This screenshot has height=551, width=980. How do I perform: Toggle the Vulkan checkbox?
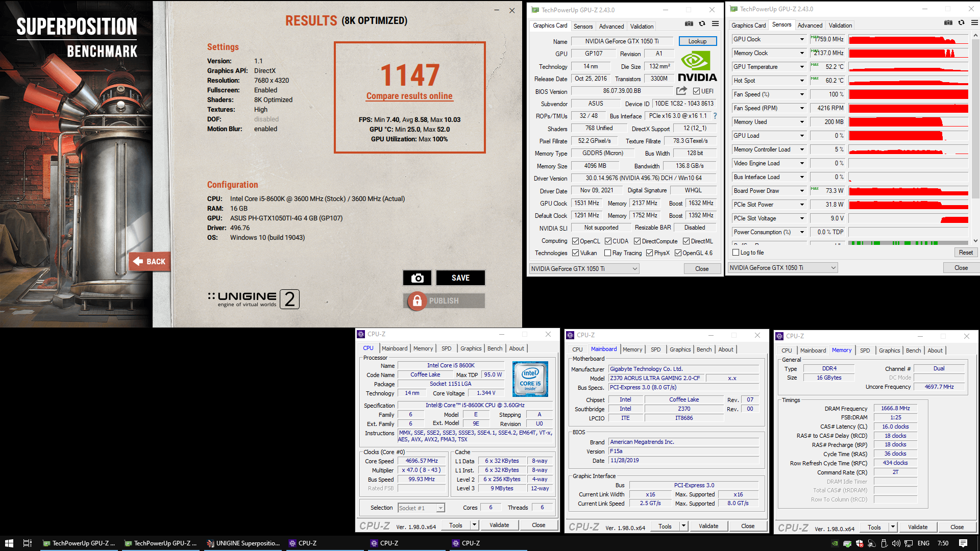click(x=575, y=253)
